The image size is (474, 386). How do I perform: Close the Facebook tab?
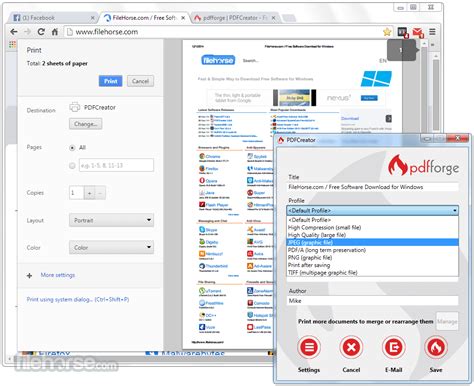coord(92,18)
